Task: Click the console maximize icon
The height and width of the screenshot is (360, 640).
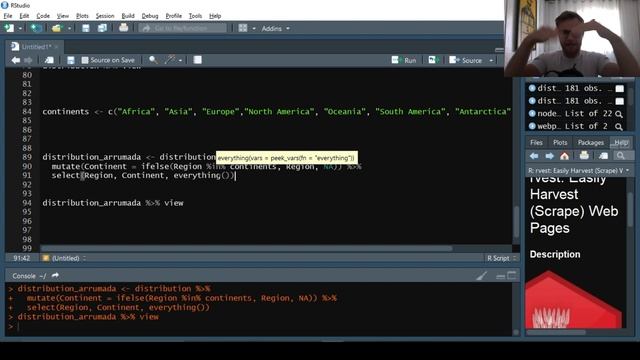Action: [x=511, y=276]
